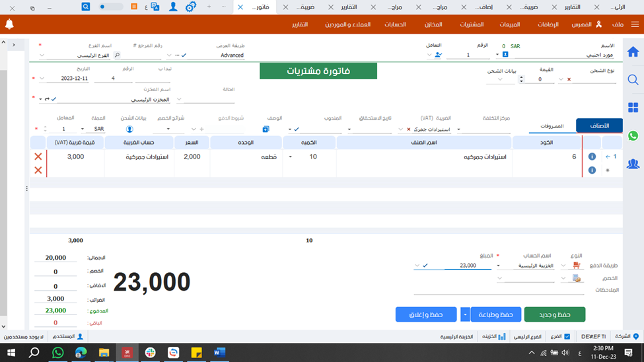Click the plus button next to payment terms

[x=201, y=129]
